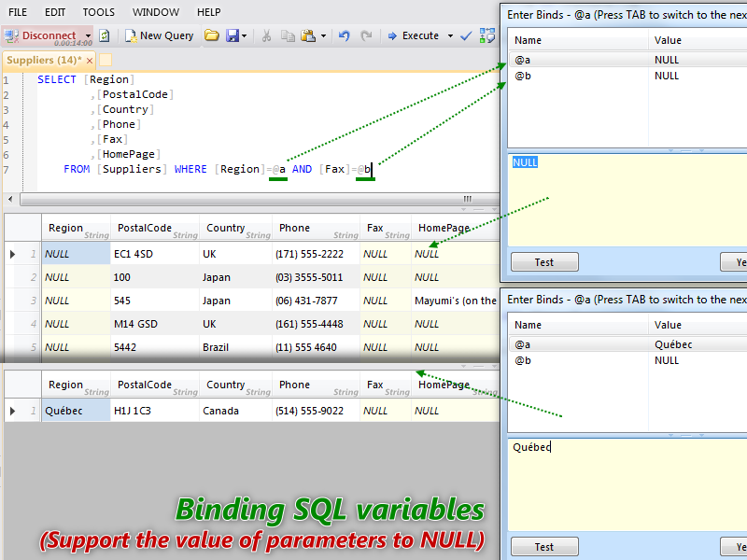Screen dimensions: 747x560
Task: Click the cut scissors icon
Action: [x=266, y=35]
